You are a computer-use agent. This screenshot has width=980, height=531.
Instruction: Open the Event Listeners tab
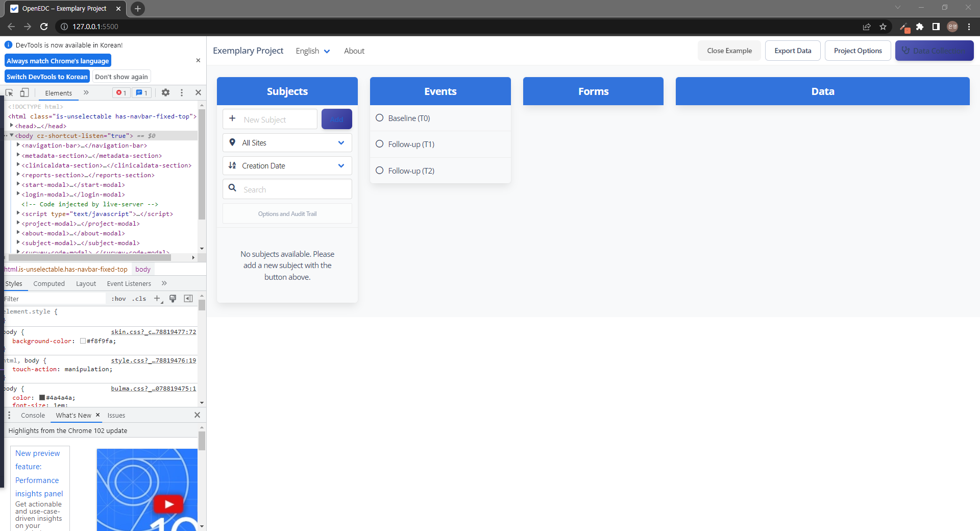point(129,284)
